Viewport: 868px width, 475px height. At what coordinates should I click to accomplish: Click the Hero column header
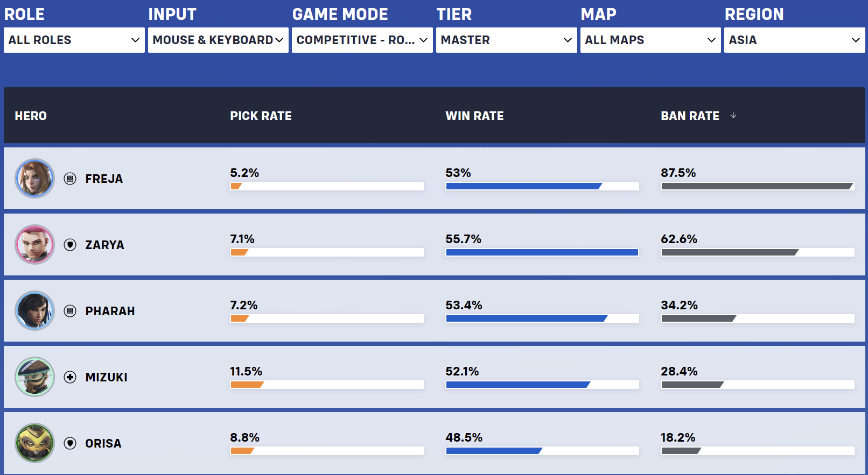[31, 116]
